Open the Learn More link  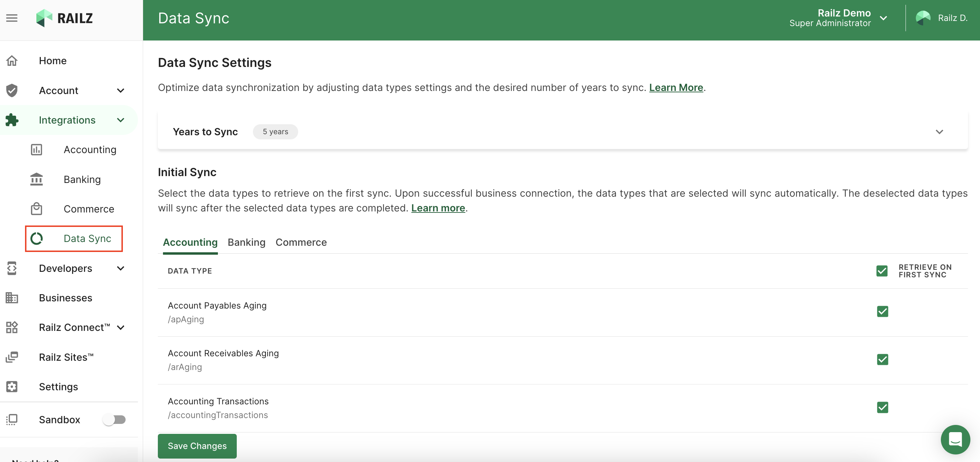676,88
